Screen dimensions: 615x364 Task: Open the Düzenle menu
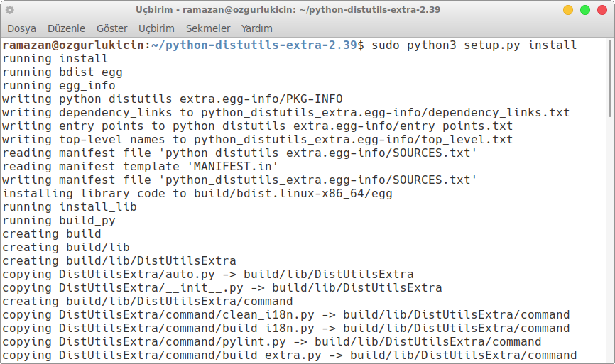coord(66,28)
